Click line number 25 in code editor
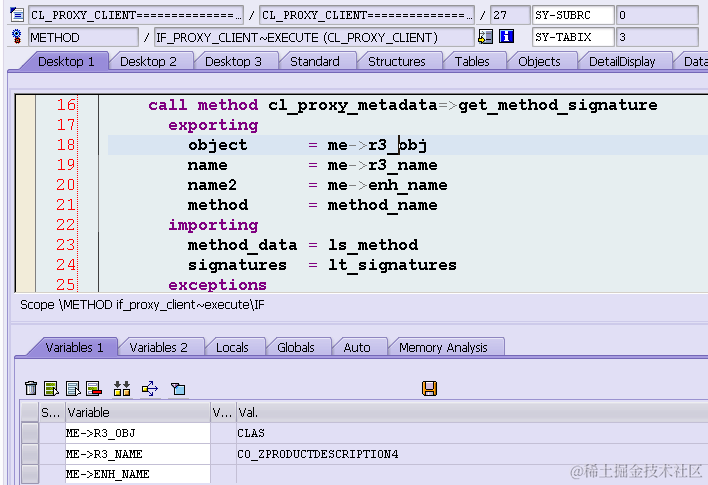708x485 pixels. point(66,284)
